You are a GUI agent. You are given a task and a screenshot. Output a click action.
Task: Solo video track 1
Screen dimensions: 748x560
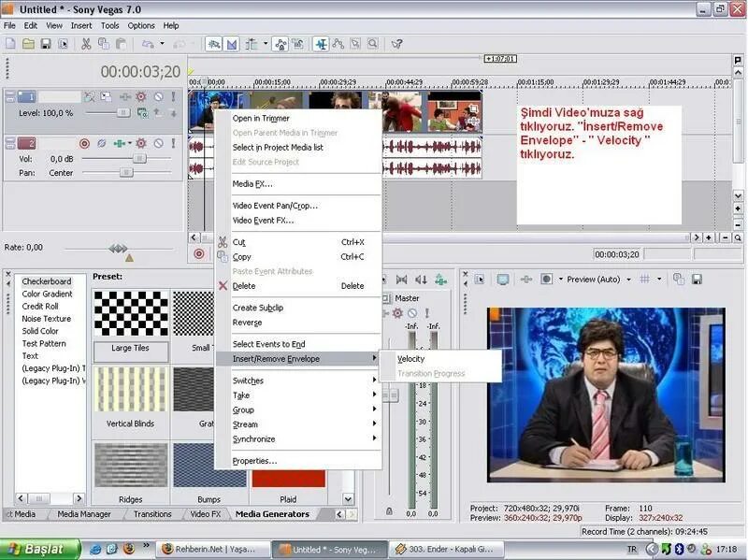pos(173,97)
